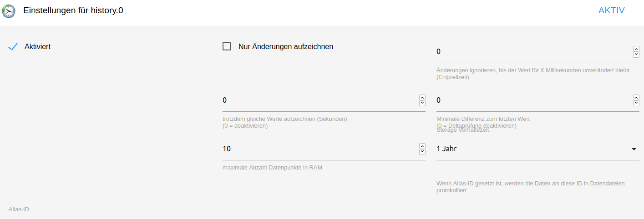Image resolution: width=644 pixels, height=219 pixels.
Task: Decrement the same-values recording seconds stepper
Action: coord(422,103)
